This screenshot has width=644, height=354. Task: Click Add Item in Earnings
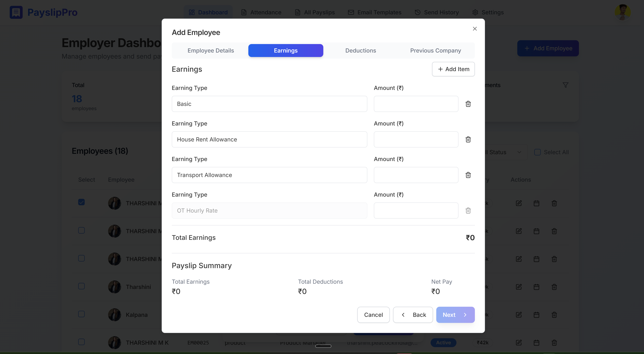(453, 69)
